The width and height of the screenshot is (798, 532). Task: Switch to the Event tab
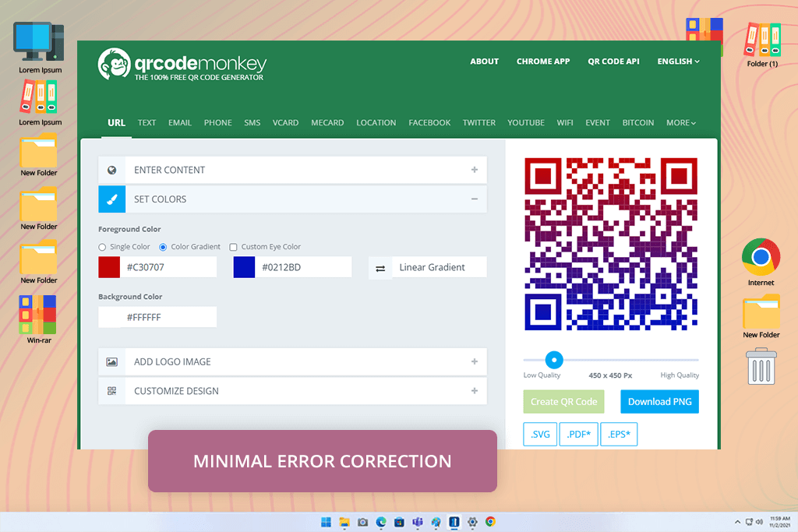coord(598,122)
